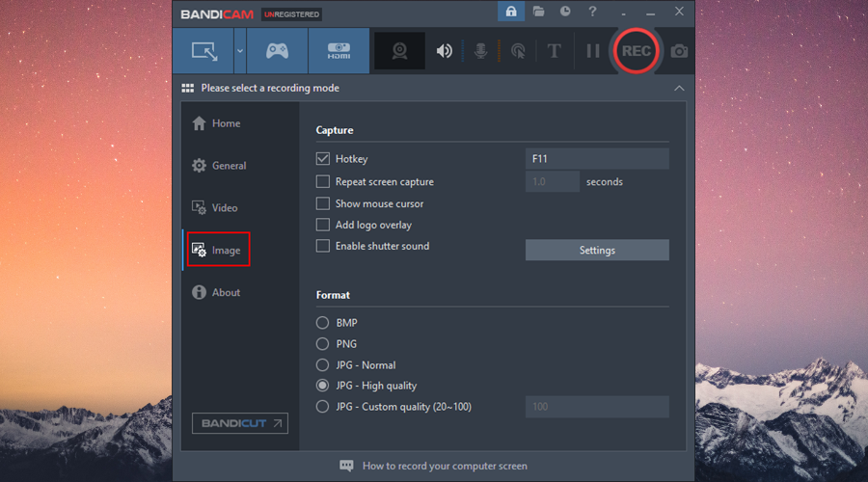Enable Show mouse cursor
Image resolution: width=868 pixels, height=482 pixels.
pos(323,203)
